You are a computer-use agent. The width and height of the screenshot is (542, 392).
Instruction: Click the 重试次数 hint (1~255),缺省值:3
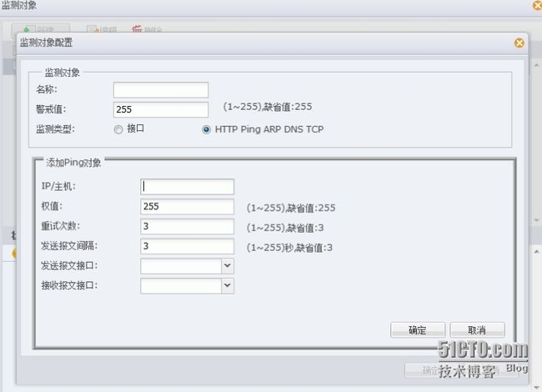(x=285, y=228)
